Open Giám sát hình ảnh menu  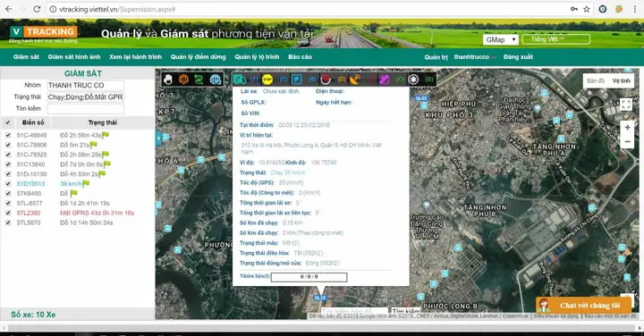[x=74, y=56]
